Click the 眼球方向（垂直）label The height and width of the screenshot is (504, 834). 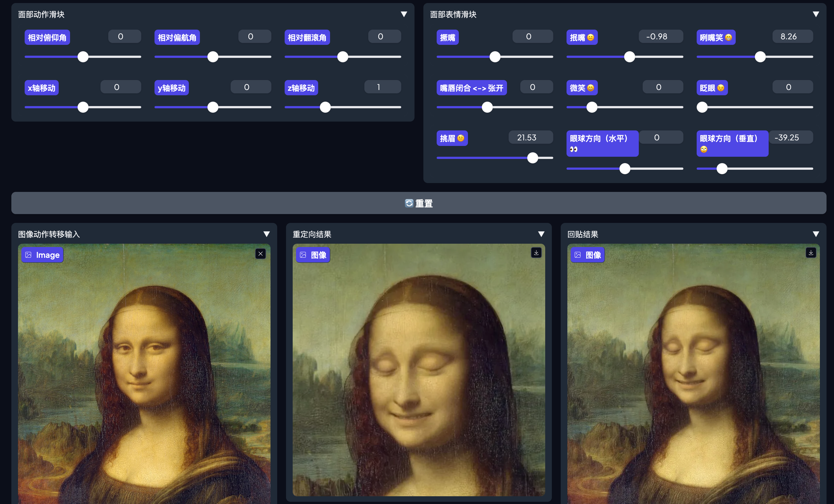pos(732,143)
